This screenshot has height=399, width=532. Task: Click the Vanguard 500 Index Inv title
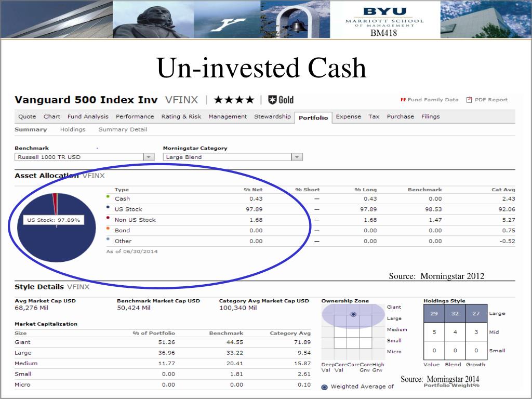[86, 100]
